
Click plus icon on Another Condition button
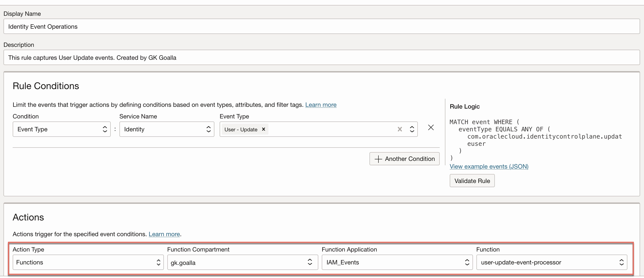[378, 159]
